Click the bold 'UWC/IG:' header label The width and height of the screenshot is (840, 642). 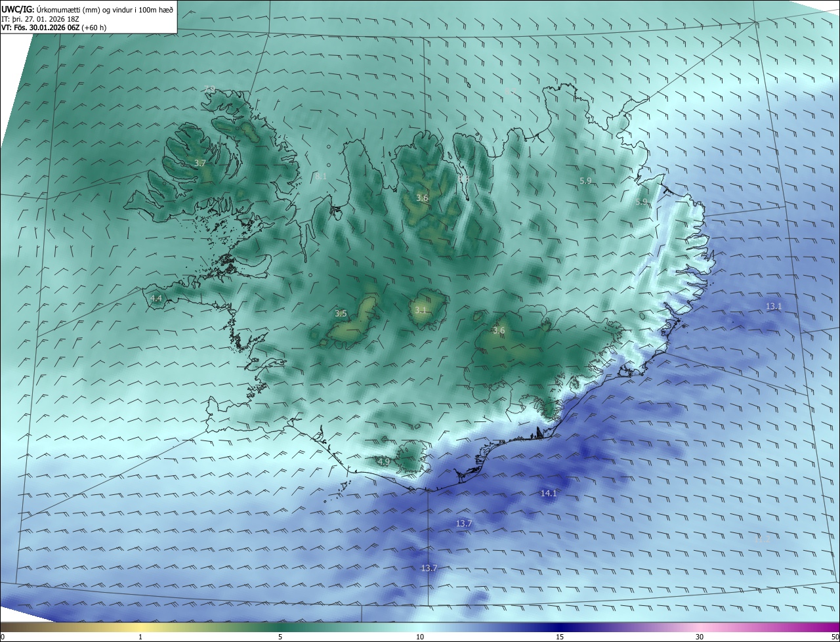[x=17, y=9]
